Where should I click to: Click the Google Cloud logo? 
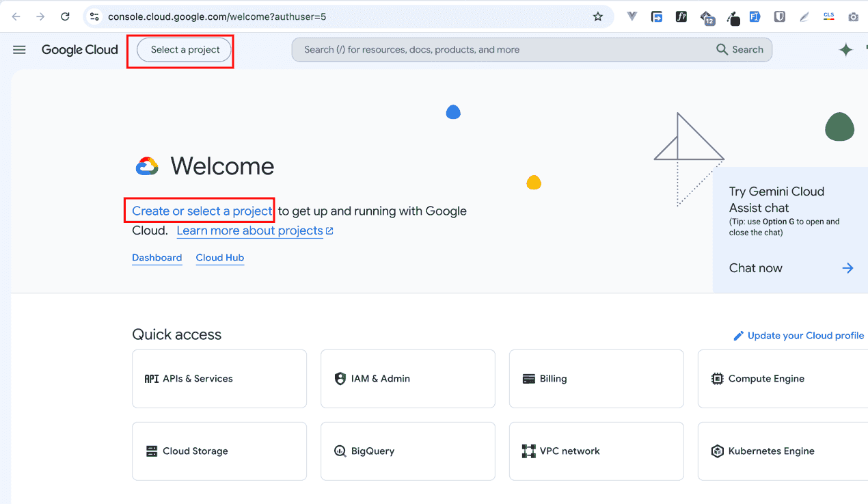(x=79, y=49)
